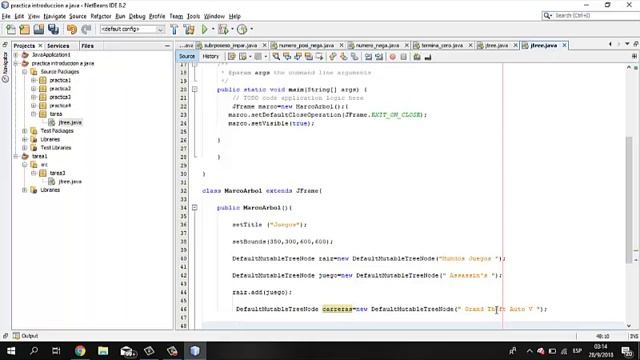This screenshot has height=360, width=640.
Task: Open the Debug Project dropdown arrow
Action: (x=232, y=29)
